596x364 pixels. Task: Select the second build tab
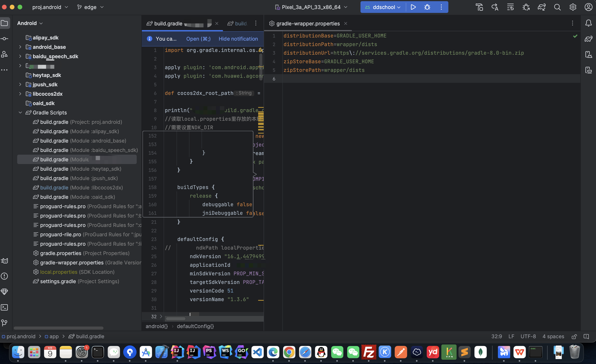pyautogui.click(x=238, y=23)
